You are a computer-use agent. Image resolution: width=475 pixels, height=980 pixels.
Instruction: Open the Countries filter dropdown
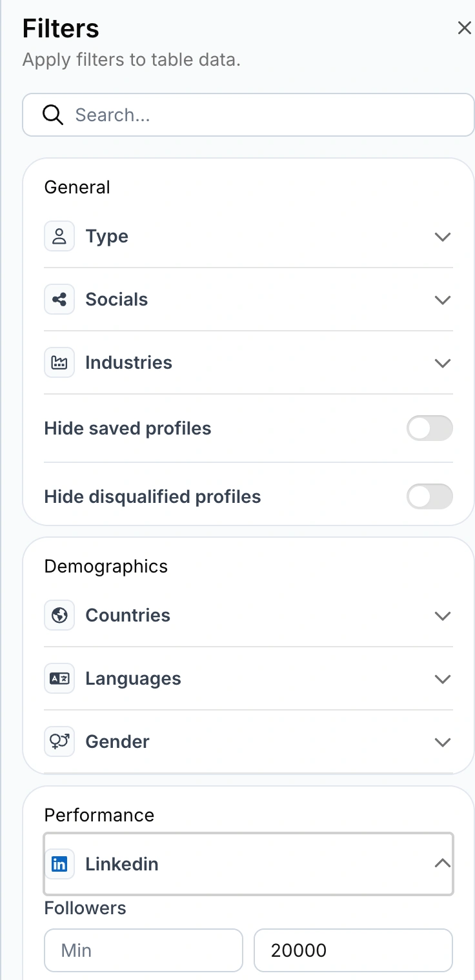pyautogui.click(x=442, y=616)
